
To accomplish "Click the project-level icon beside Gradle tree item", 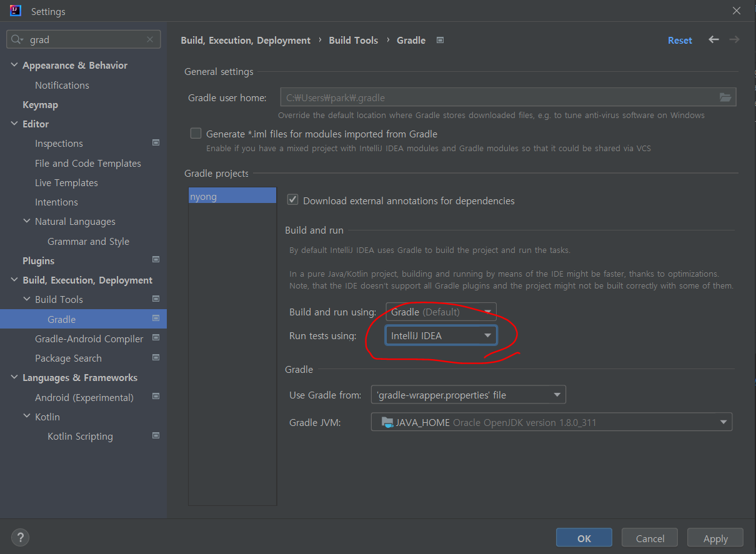I will (156, 319).
